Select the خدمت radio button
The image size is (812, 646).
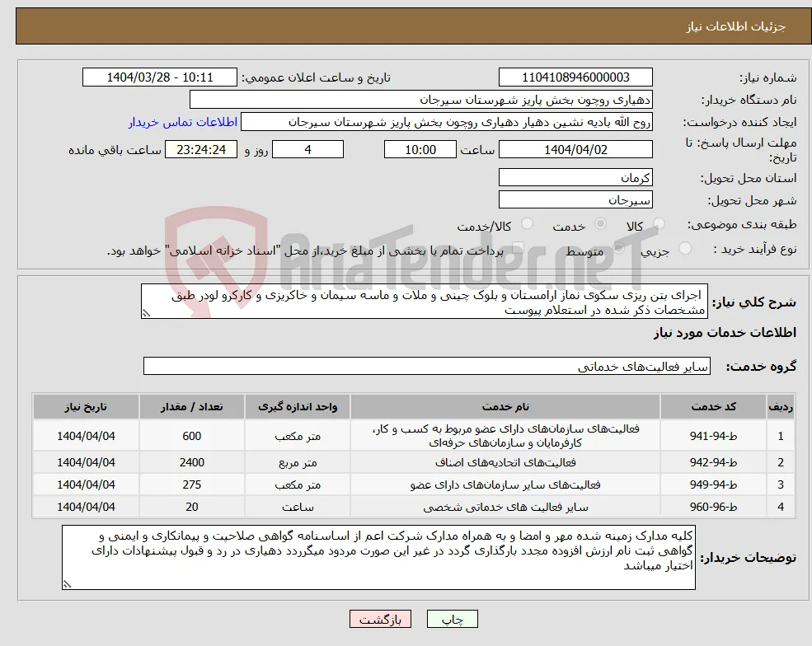click(600, 223)
